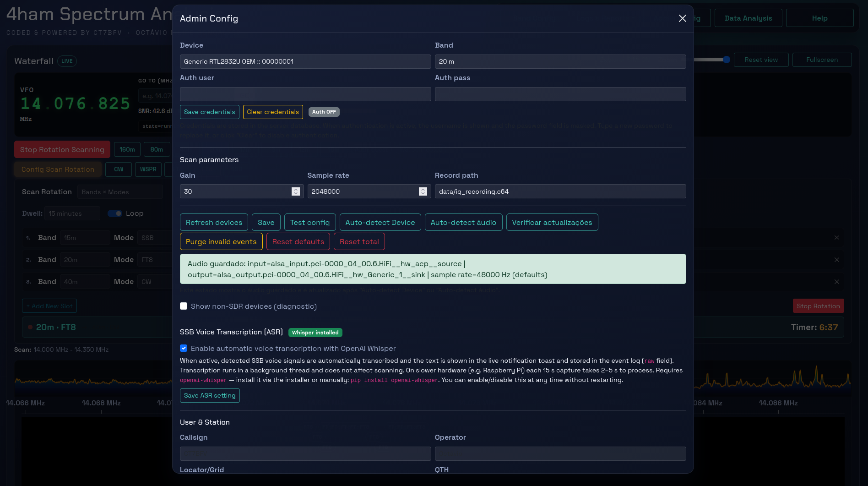Toggle the Loop switch
This screenshot has height=486, width=868.
[115, 213]
